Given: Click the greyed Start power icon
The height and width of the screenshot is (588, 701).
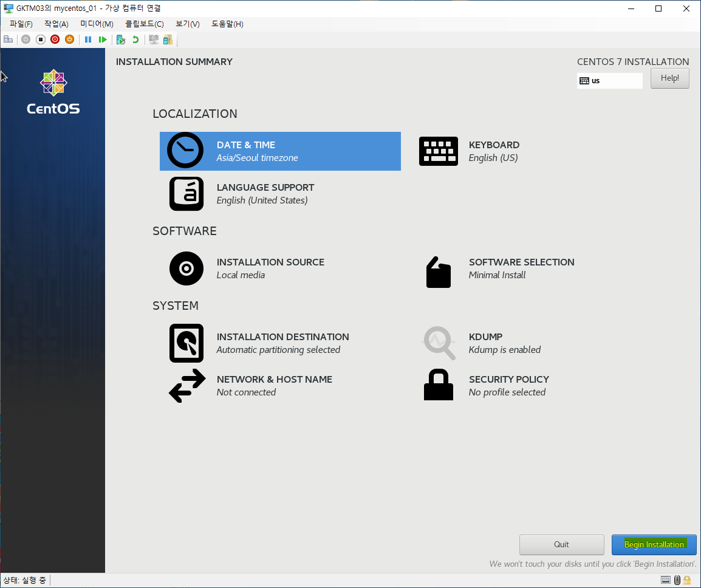Looking at the screenshot, I should click(x=26, y=39).
